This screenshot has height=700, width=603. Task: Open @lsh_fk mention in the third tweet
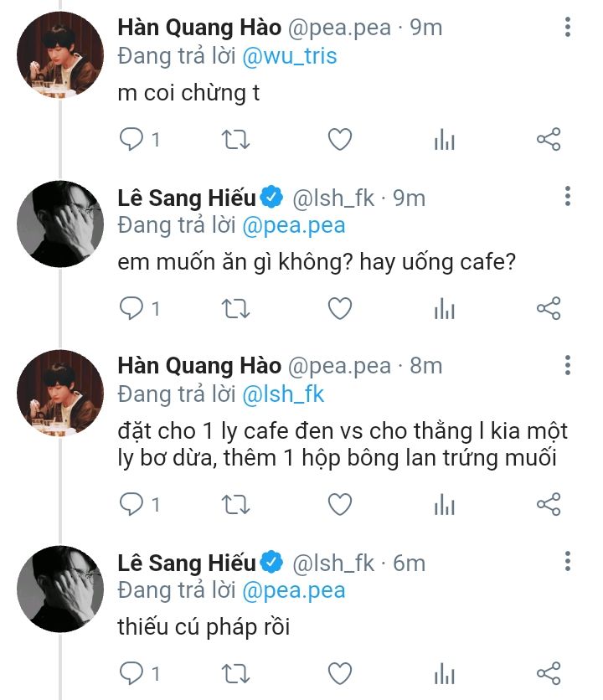[x=283, y=394]
